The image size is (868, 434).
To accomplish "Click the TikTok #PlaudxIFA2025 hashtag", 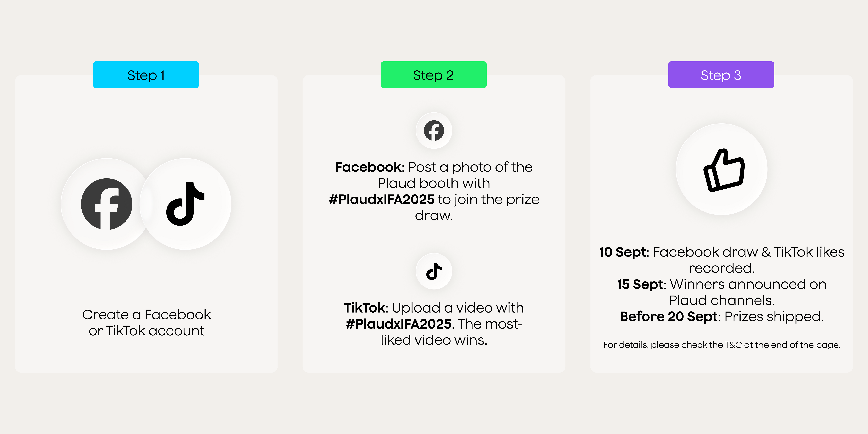I will (399, 324).
